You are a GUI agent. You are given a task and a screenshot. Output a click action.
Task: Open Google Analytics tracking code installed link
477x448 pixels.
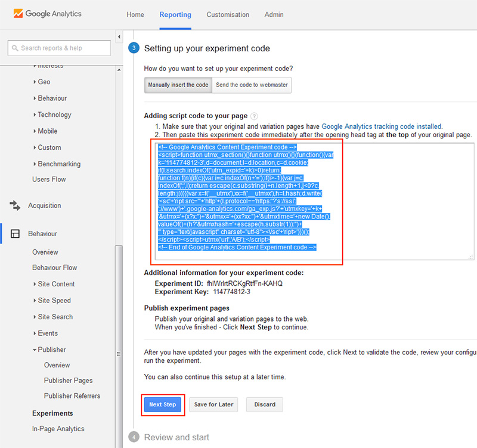pos(382,126)
